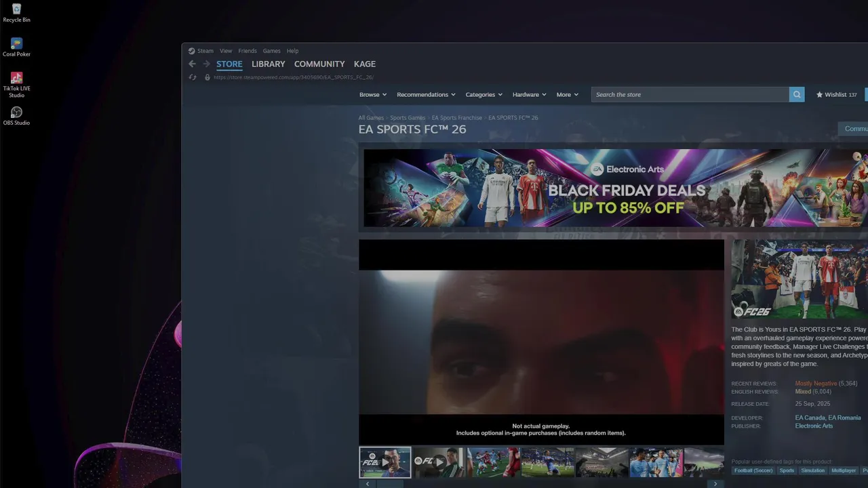Open the All Games breadcrumb link
The image size is (868, 488).
coord(371,118)
